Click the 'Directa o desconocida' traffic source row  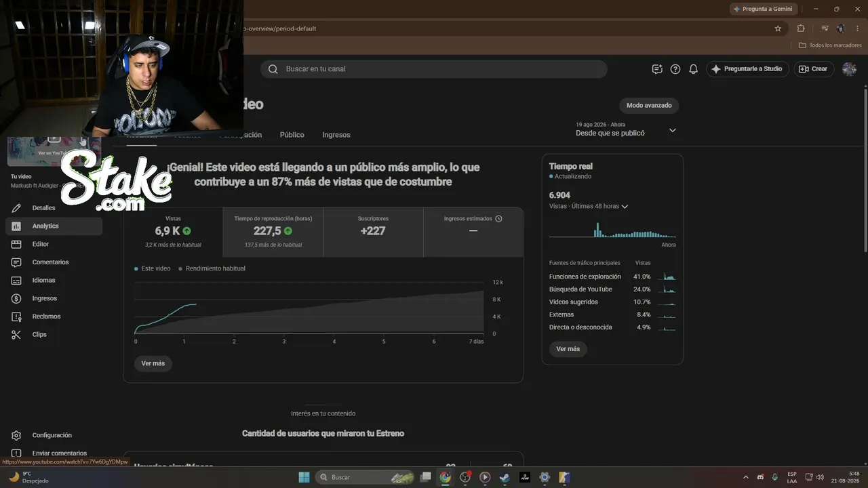click(x=612, y=327)
